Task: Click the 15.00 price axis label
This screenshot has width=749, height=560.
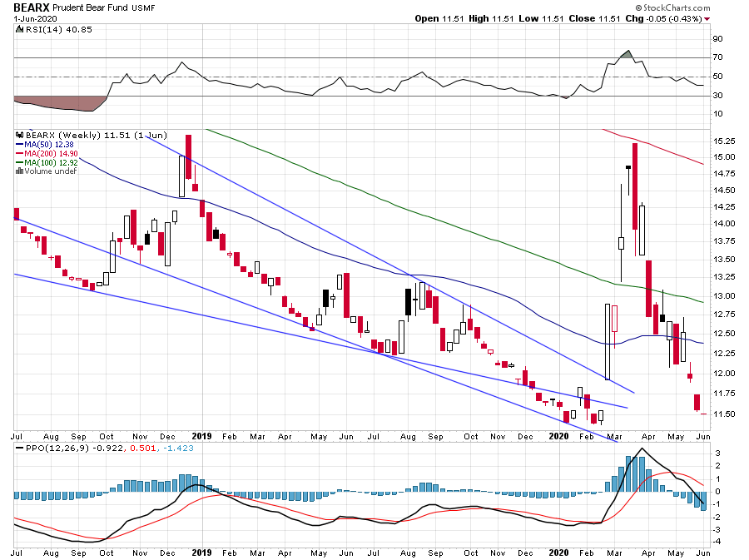Action: click(724, 157)
